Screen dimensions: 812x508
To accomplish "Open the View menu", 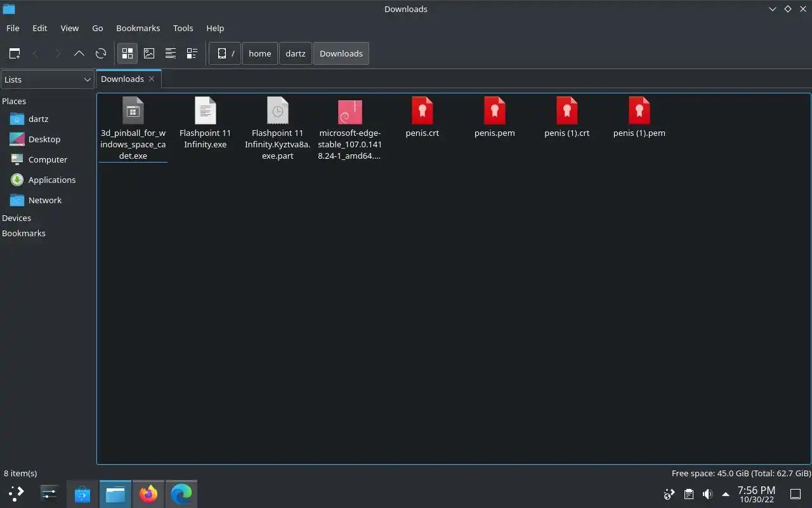I will tap(70, 28).
